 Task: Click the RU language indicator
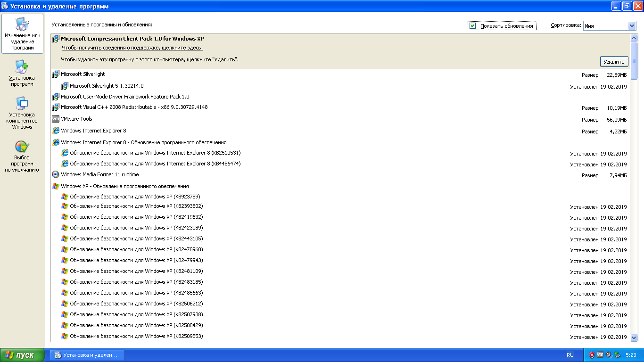coord(570,355)
